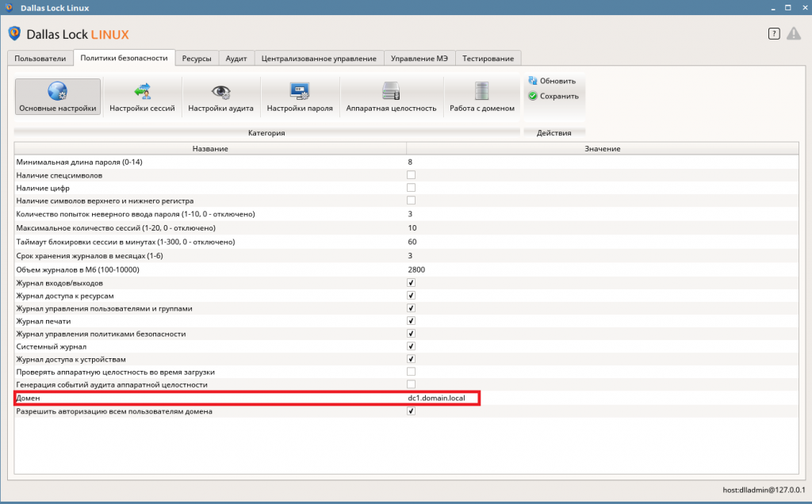The image size is (812, 504).
Task: Uncheck Журнал печати checkbox
Action: point(412,321)
